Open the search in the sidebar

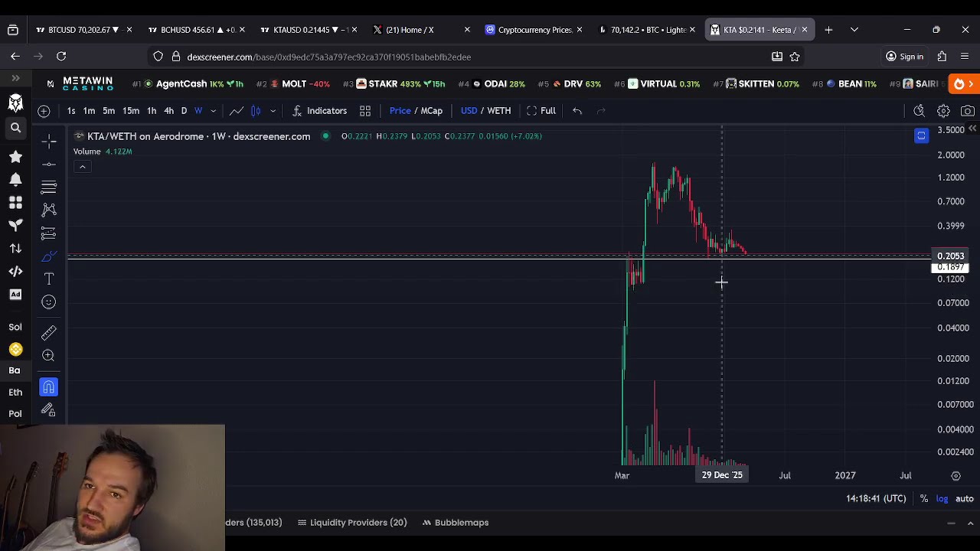[15, 128]
